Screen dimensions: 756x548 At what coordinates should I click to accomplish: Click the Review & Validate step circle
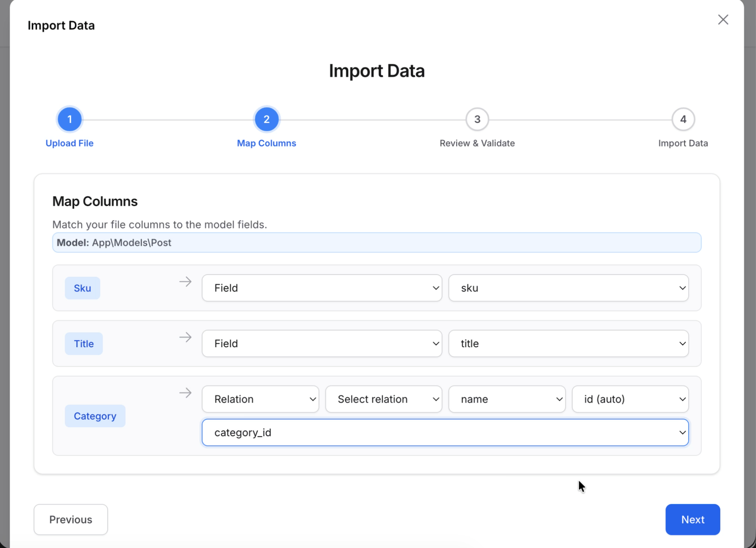tap(477, 119)
